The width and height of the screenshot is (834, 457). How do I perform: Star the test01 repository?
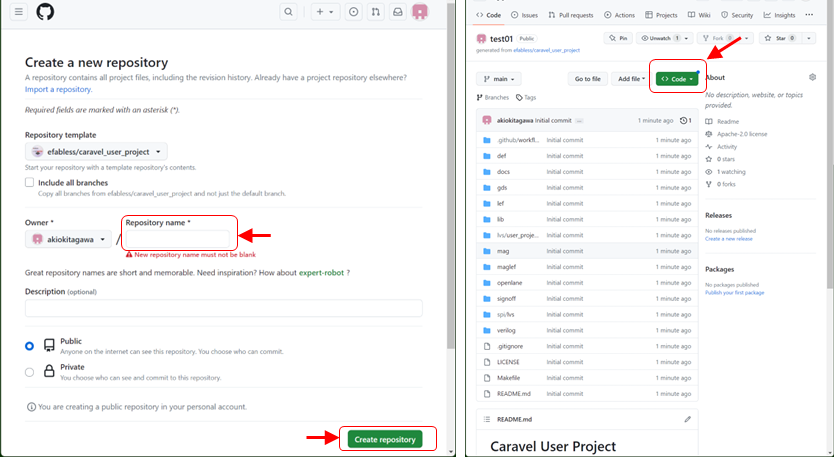780,38
